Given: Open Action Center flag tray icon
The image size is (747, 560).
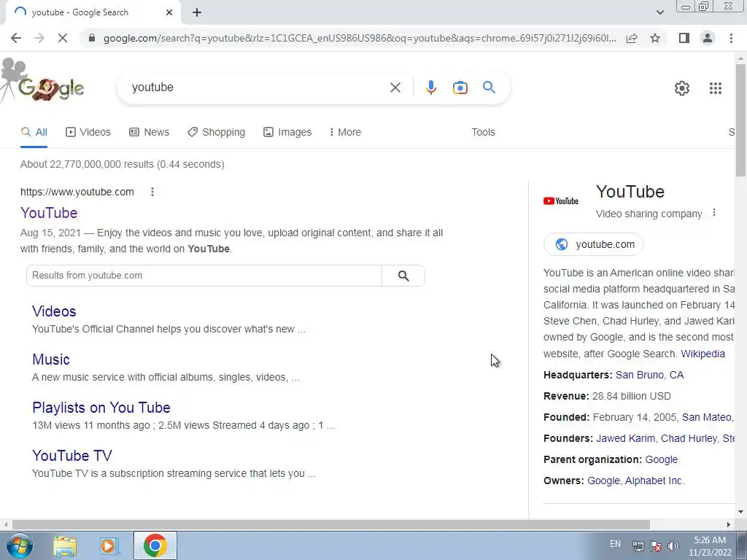Looking at the screenshot, I should [x=656, y=546].
